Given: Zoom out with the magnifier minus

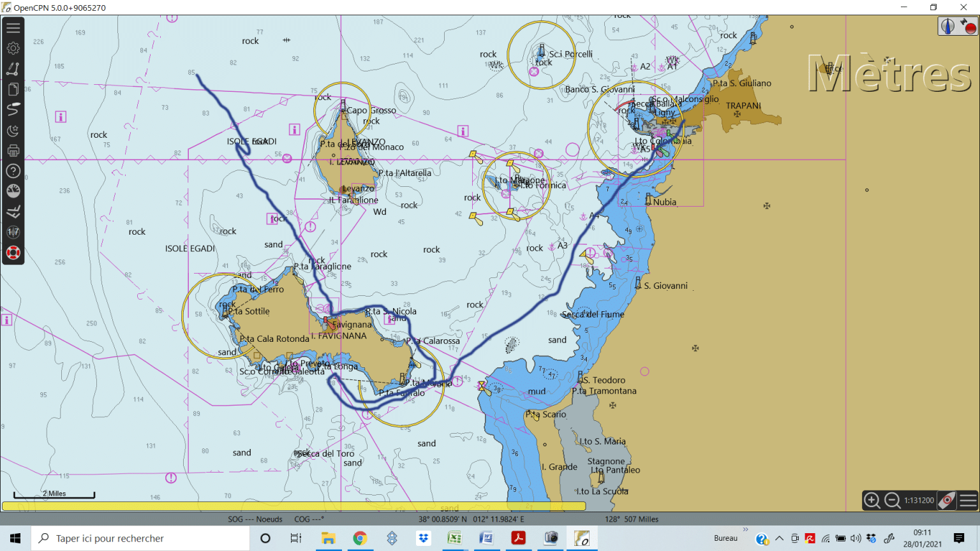Looking at the screenshot, I should (x=893, y=501).
